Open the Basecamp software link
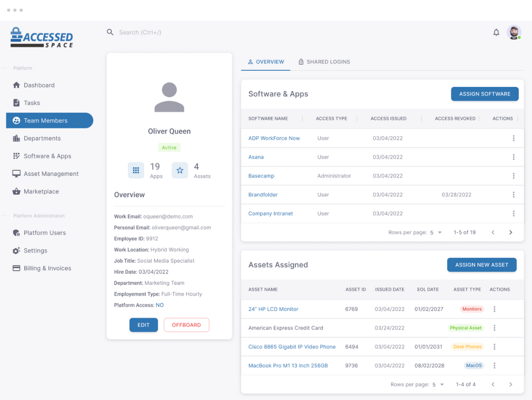Screen dimensions: 532x400 tap(261, 176)
